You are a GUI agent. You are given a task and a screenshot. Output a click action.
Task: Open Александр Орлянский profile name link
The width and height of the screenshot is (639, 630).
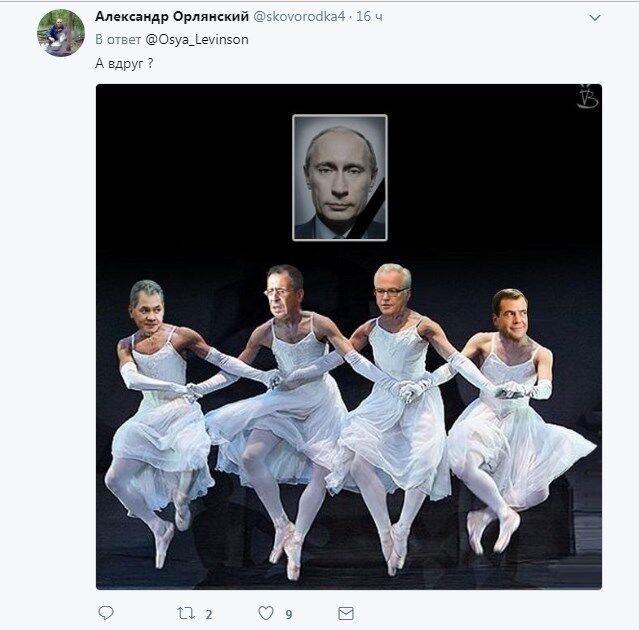pos(172,16)
